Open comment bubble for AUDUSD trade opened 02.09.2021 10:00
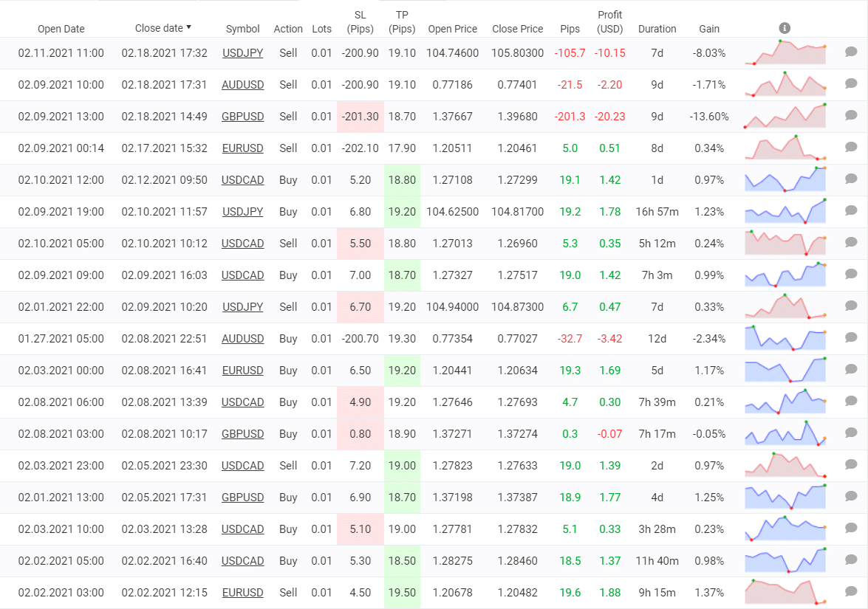The image size is (868, 609). [x=851, y=83]
